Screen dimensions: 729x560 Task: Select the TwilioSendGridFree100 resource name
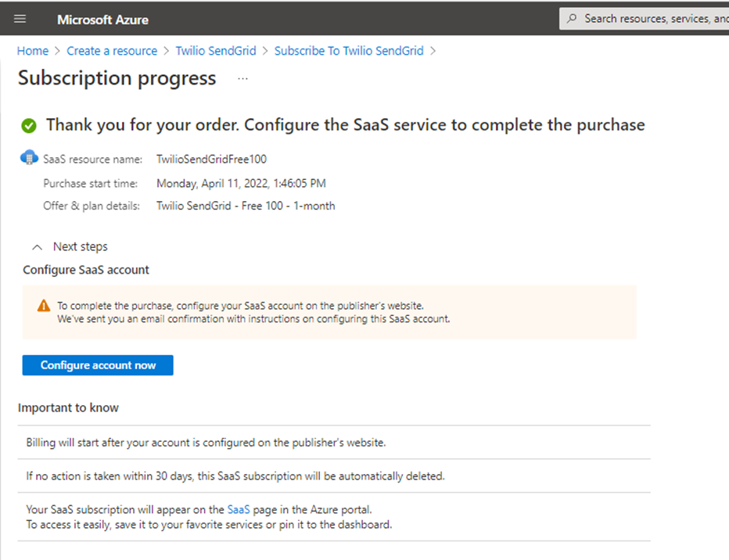click(x=211, y=159)
